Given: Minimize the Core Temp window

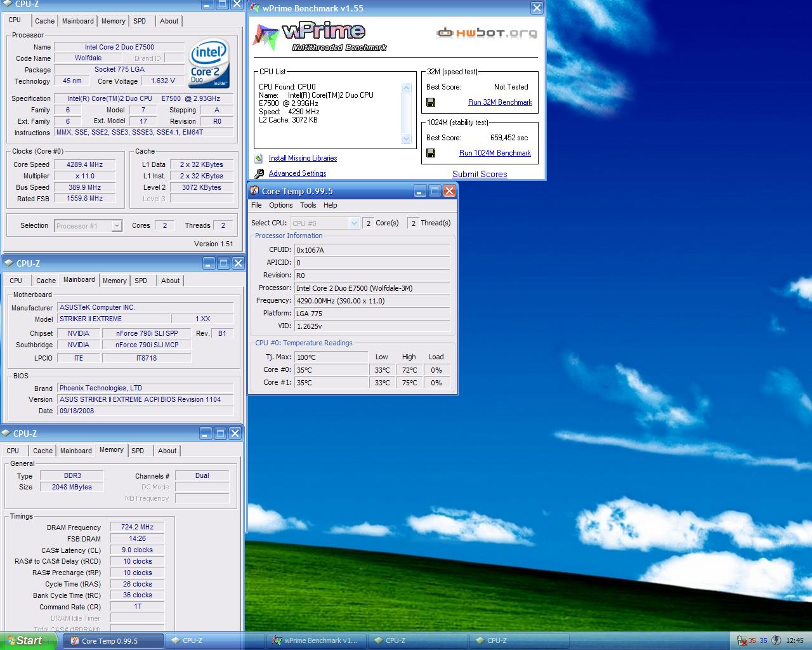Looking at the screenshot, I should pyautogui.click(x=420, y=191).
